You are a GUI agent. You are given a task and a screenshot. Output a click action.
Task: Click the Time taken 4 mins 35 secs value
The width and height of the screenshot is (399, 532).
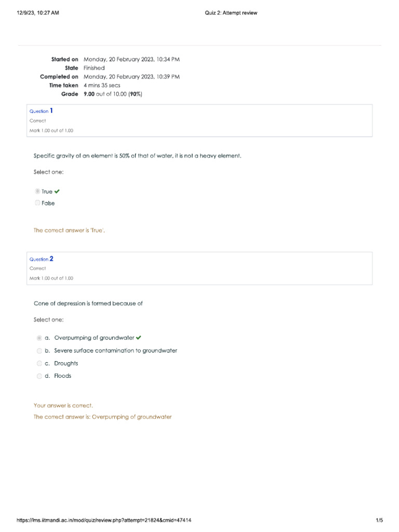click(x=102, y=85)
